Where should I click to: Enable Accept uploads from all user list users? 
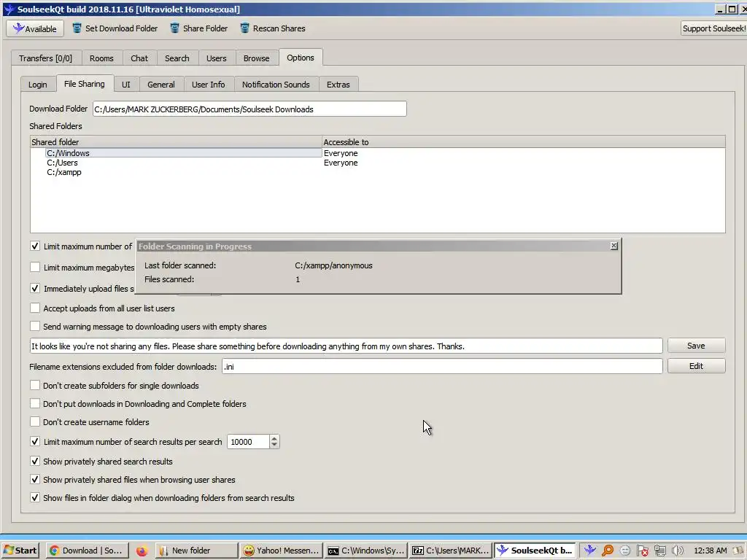coord(35,308)
